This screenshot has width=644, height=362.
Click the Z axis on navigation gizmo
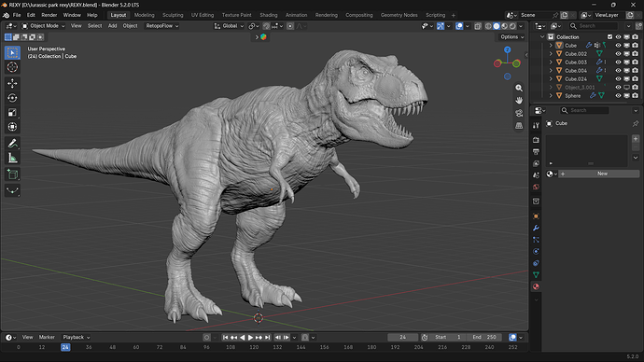[x=508, y=49]
